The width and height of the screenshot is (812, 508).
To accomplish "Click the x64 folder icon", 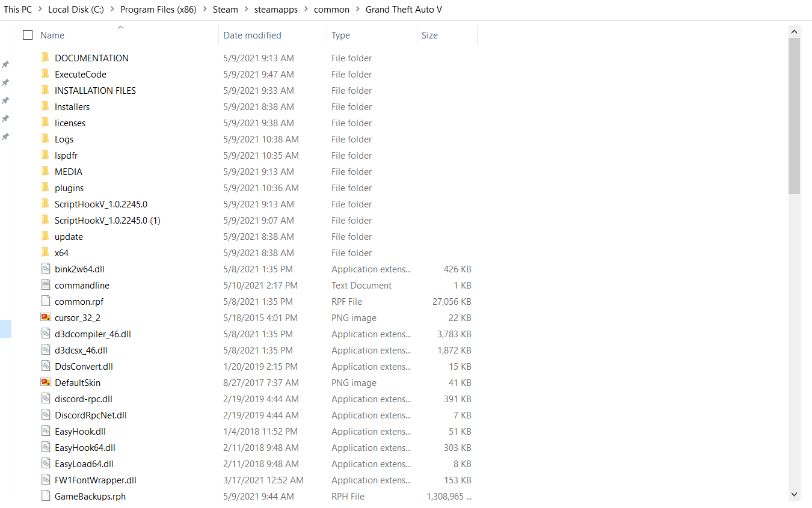I will point(45,252).
